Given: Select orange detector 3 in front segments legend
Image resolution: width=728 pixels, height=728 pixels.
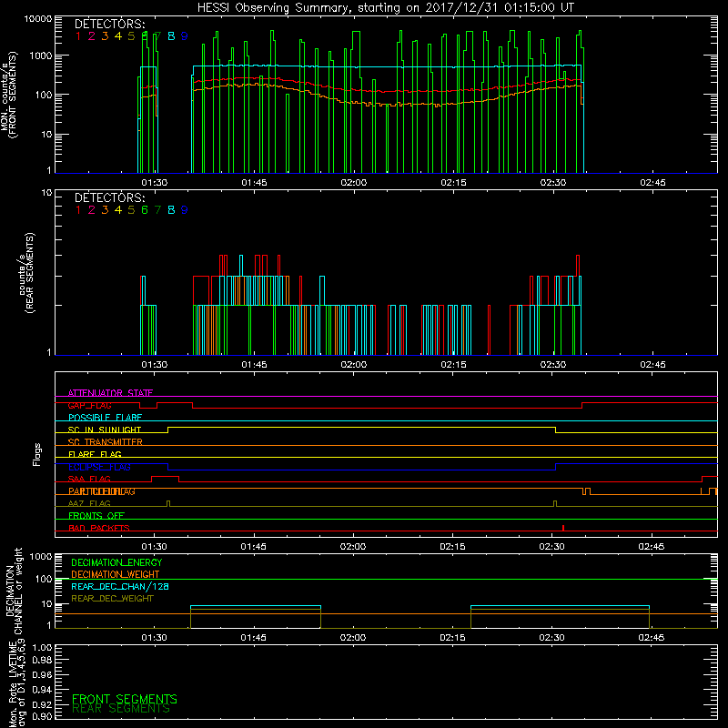Looking at the screenshot, I should point(105,35).
